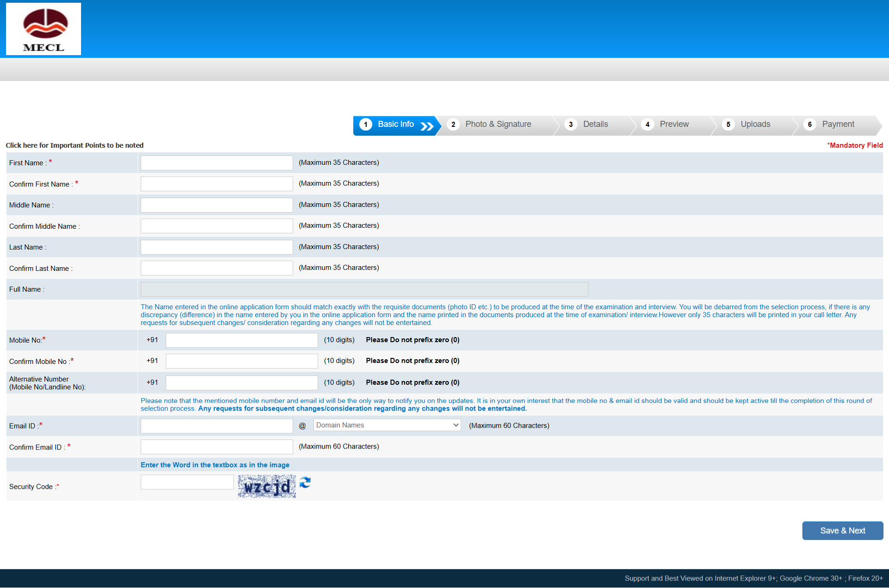The width and height of the screenshot is (889, 588).
Task: Click the Confirm Email ID field
Action: click(x=217, y=447)
